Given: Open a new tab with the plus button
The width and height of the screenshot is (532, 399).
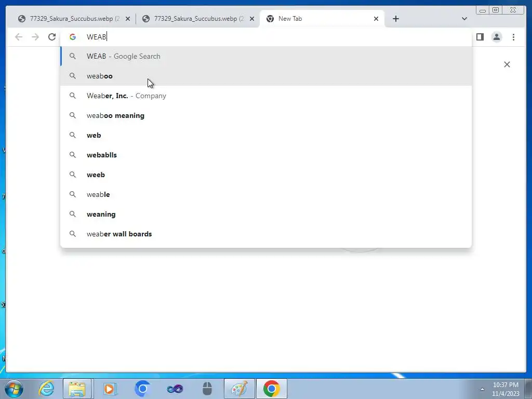Looking at the screenshot, I should pos(396,19).
